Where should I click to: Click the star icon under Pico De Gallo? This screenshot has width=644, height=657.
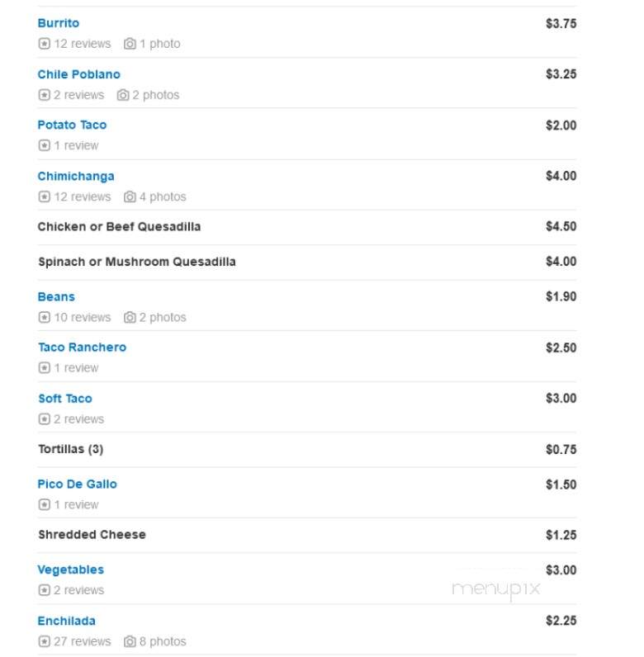44,504
